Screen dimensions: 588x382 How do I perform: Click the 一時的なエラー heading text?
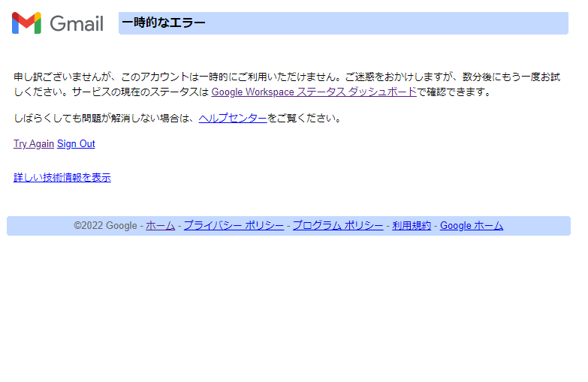click(164, 23)
